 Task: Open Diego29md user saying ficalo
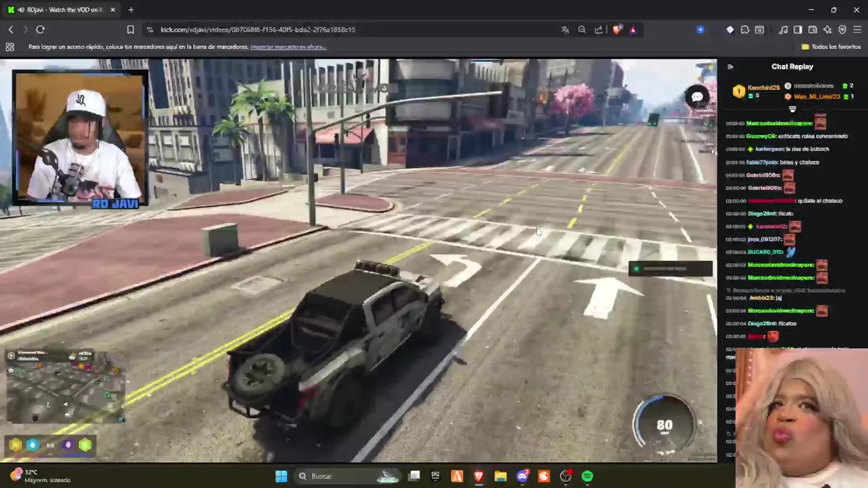[x=761, y=213]
